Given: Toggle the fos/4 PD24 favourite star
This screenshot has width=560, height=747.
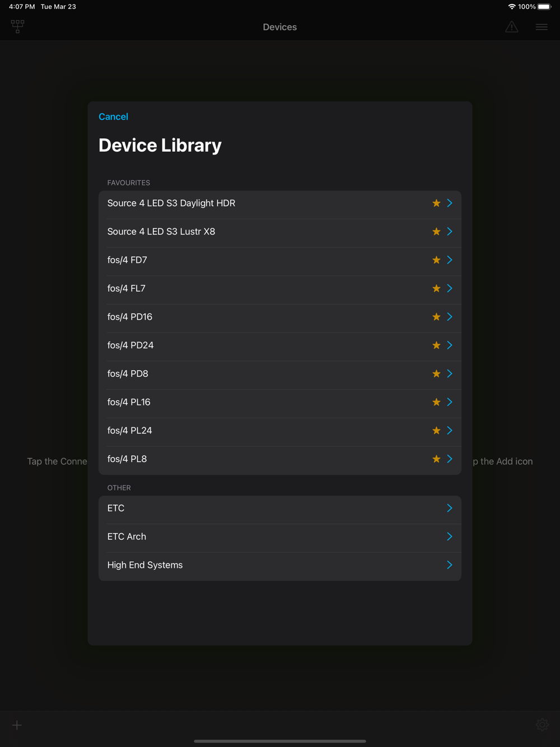Looking at the screenshot, I should point(436,346).
